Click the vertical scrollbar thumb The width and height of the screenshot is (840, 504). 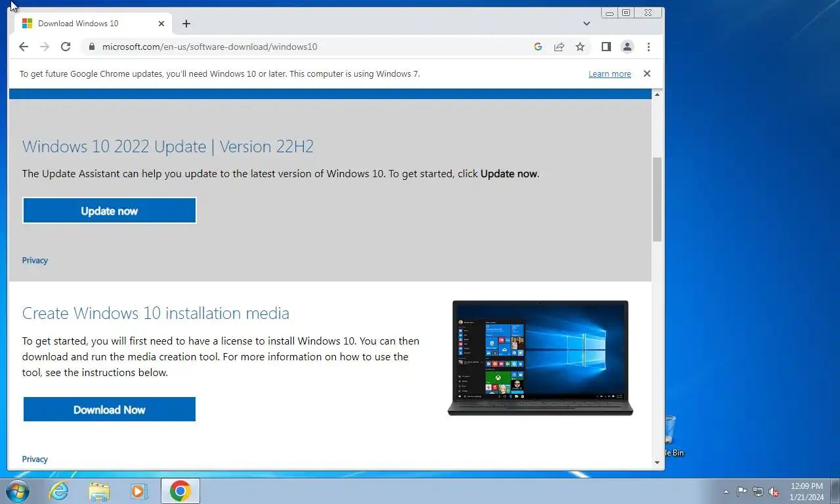pyautogui.click(x=657, y=199)
